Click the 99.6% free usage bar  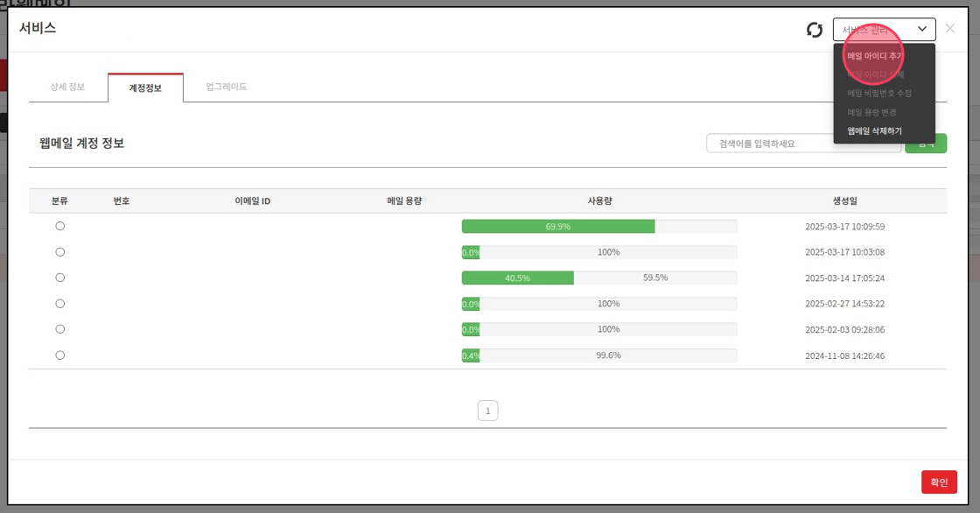608,355
